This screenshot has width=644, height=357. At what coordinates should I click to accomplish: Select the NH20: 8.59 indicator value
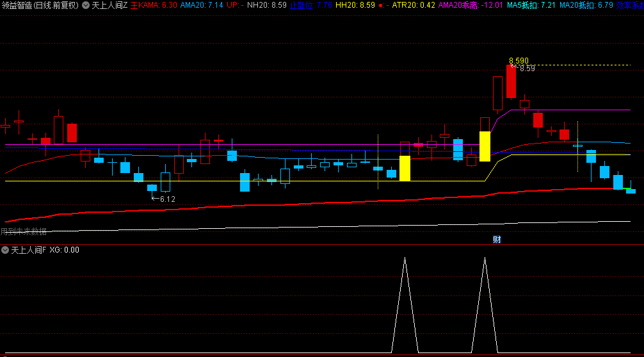coord(266,6)
